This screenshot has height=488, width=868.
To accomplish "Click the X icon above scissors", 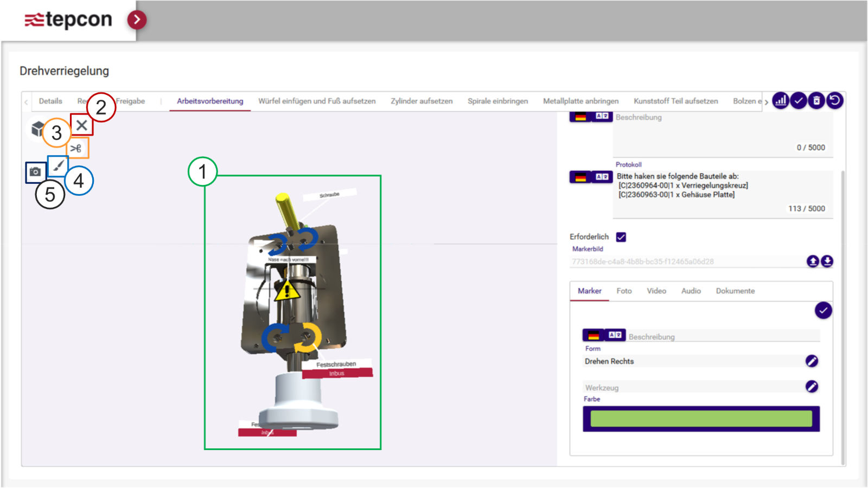I will (x=82, y=125).
